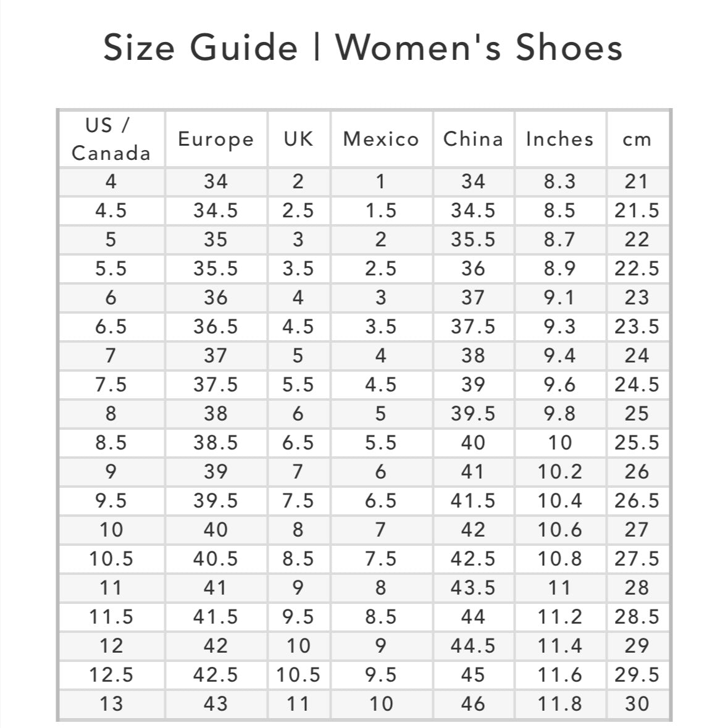Click the Inches column header

pyautogui.click(x=559, y=139)
